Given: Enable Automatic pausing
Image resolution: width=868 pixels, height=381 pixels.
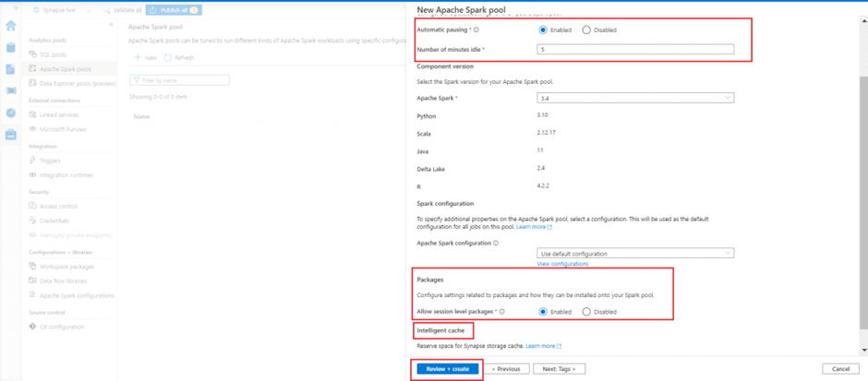Looking at the screenshot, I should click(543, 30).
